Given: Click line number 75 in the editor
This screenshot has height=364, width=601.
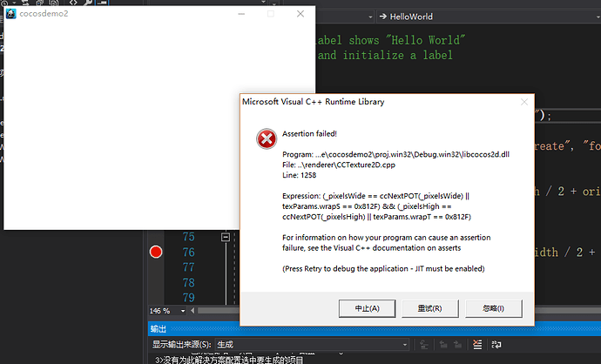Looking at the screenshot, I should pyautogui.click(x=188, y=237).
